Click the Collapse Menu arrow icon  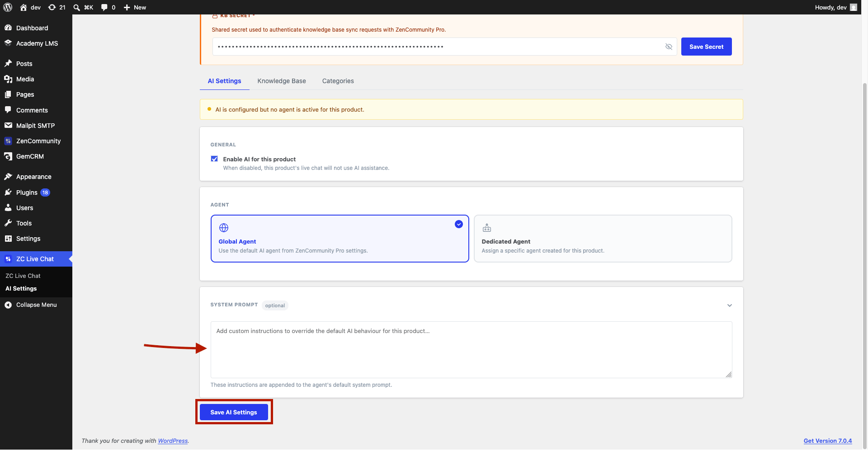pyautogui.click(x=8, y=305)
